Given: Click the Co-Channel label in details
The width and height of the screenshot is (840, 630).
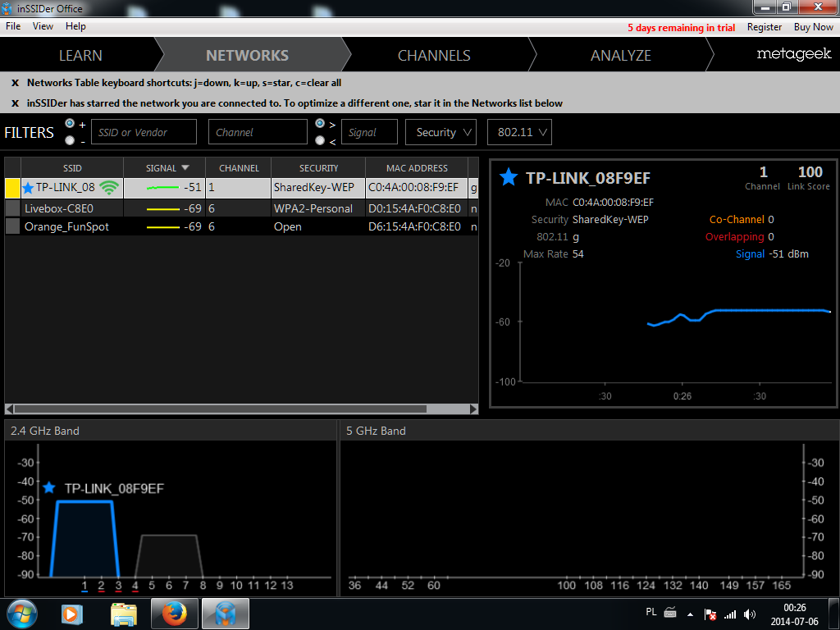Looking at the screenshot, I should [x=737, y=219].
